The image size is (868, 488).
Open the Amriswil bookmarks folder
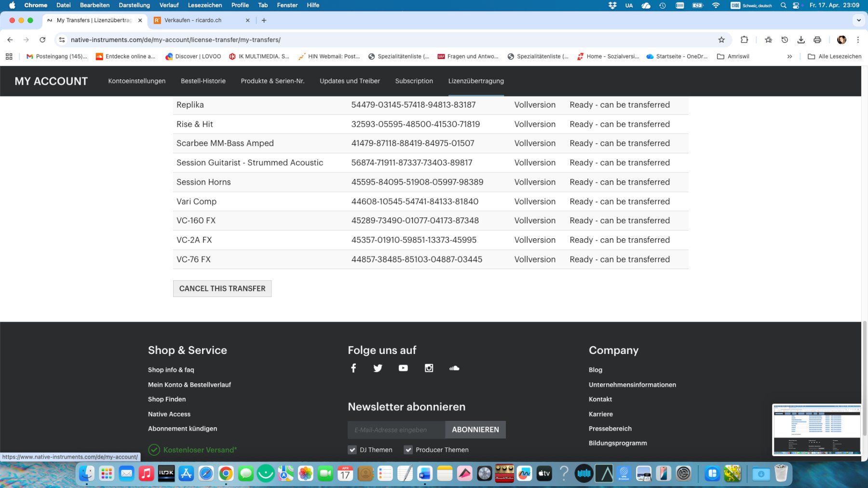[733, 56]
